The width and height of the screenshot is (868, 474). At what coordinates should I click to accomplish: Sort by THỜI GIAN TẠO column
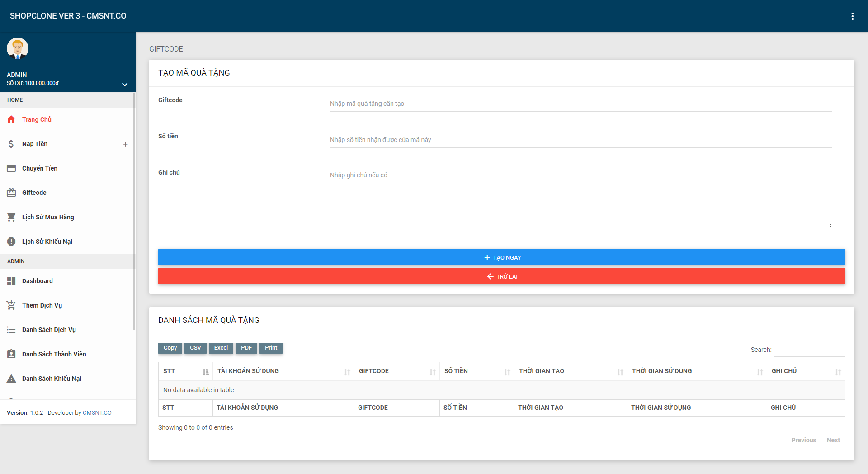[x=571, y=371]
